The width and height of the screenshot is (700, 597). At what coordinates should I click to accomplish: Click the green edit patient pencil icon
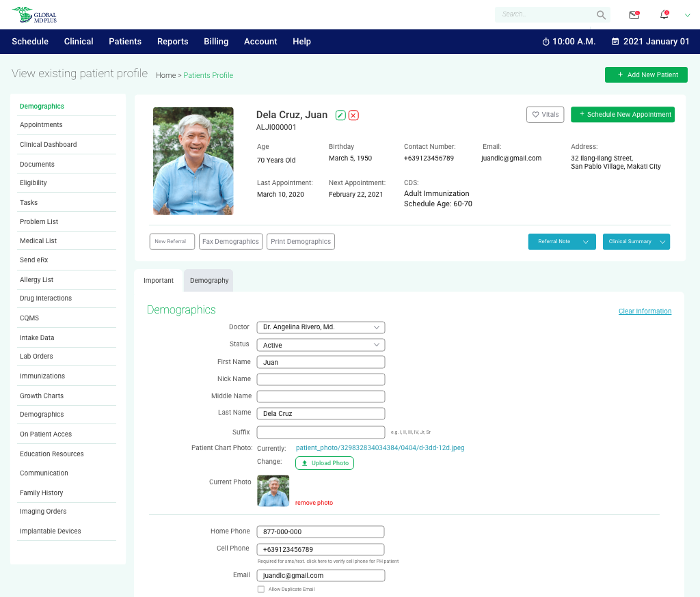pyautogui.click(x=340, y=115)
